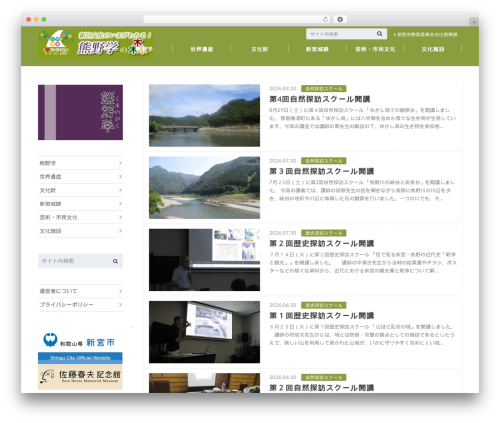Open article 第4回自然探訪スクール開講
This screenshot has height=423, width=500.
[x=320, y=99]
